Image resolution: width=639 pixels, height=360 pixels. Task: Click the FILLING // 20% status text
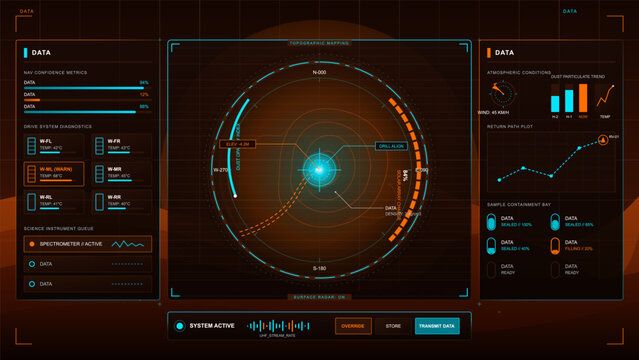(x=579, y=249)
